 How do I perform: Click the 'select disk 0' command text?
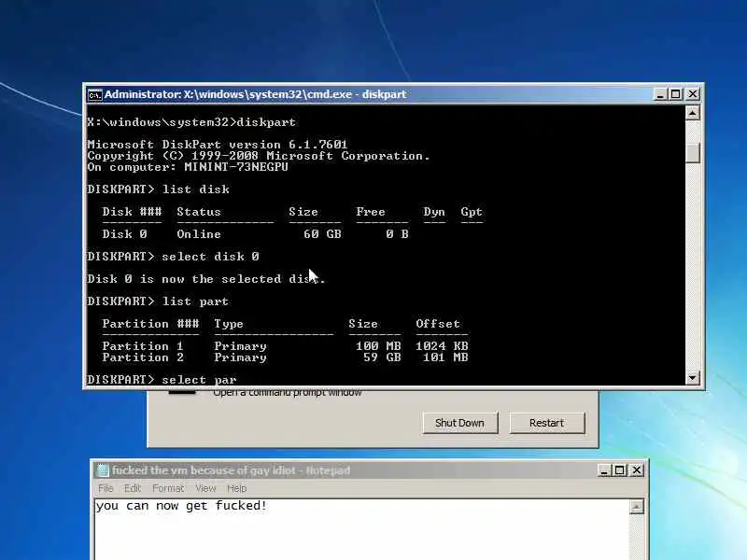pyautogui.click(x=211, y=256)
